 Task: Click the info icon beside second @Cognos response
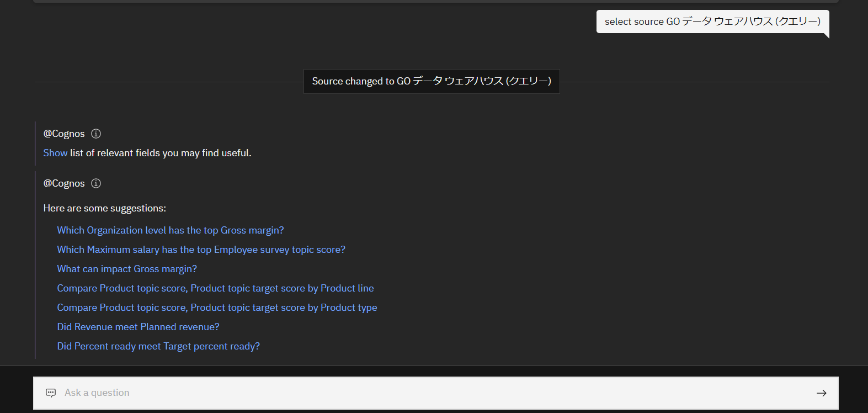pos(95,183)
